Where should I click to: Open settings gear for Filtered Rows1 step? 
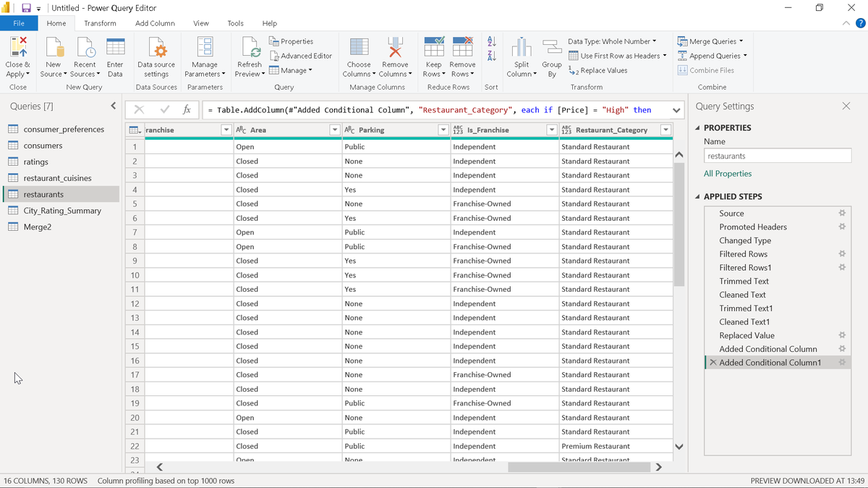point(841,267)
